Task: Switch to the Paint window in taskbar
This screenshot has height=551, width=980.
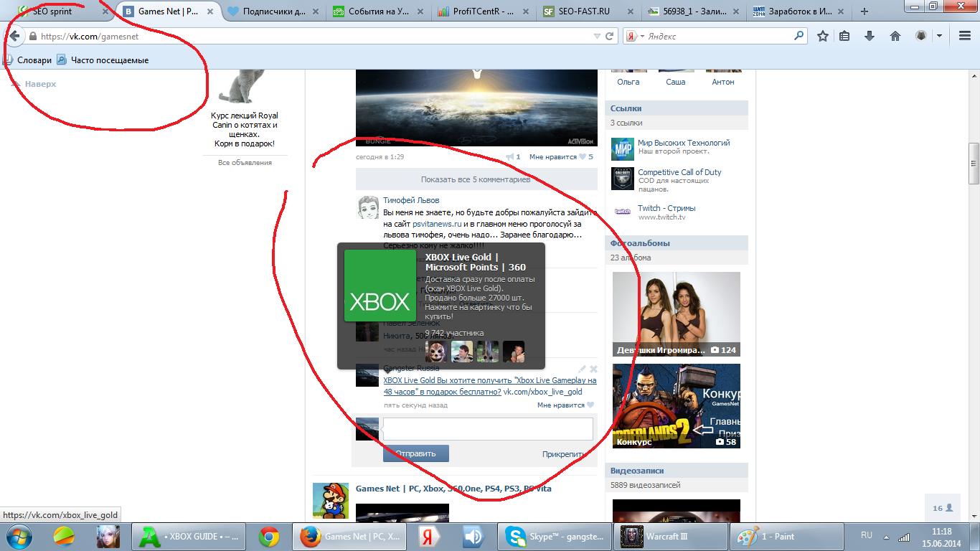Action: tap(787, 537)
